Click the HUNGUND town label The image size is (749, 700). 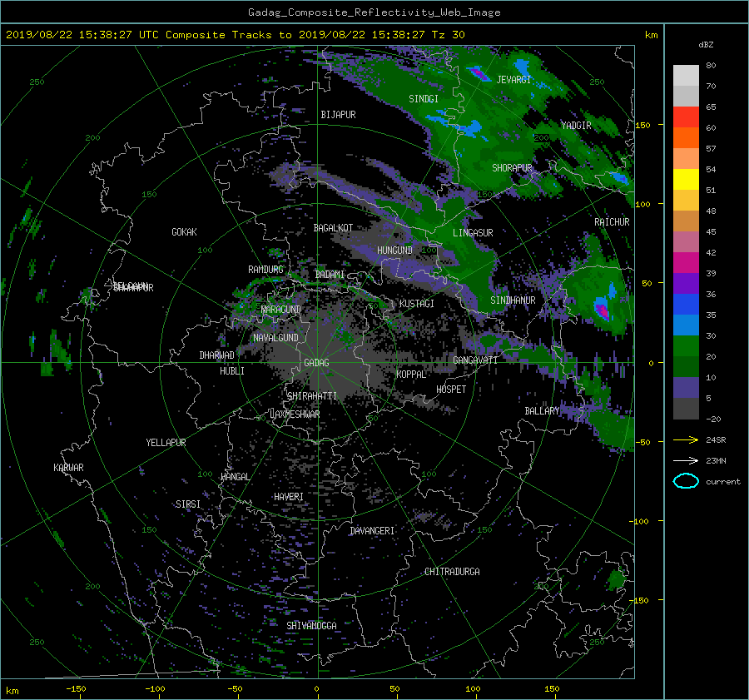[x=394, y=251]
